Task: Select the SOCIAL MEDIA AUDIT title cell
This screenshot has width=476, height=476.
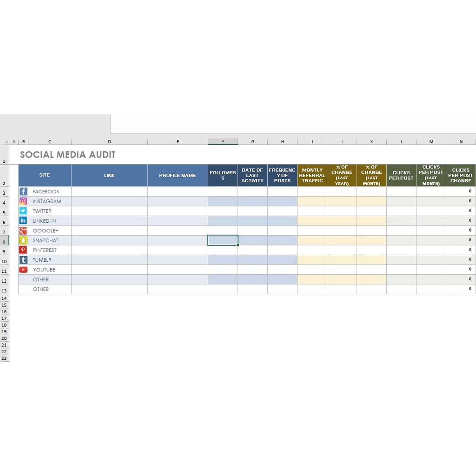Action: [x=67, y=155]
